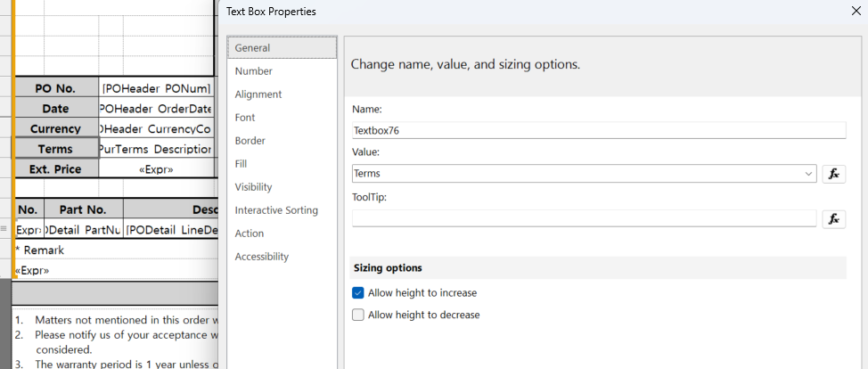This screenshot has width=868, height=369.
Task: Select the General properties page
Action: pos(252,48)
